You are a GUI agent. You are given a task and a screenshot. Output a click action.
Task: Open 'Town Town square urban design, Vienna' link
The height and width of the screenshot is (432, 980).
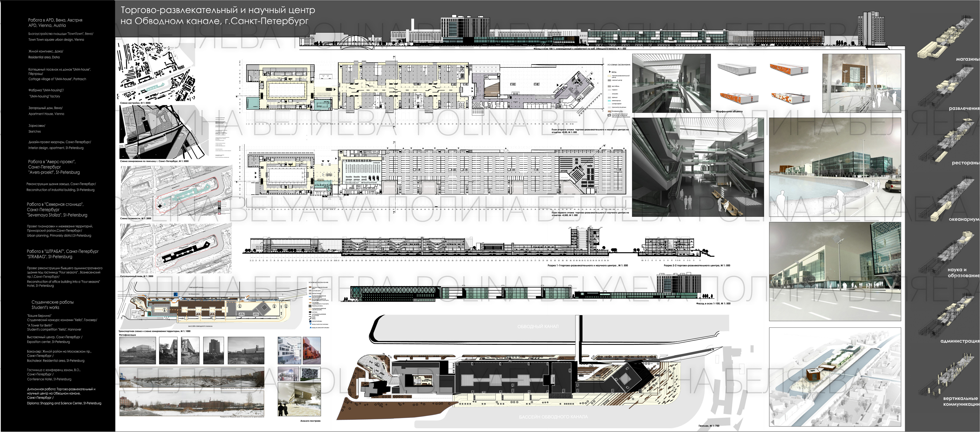pos(56,40)
